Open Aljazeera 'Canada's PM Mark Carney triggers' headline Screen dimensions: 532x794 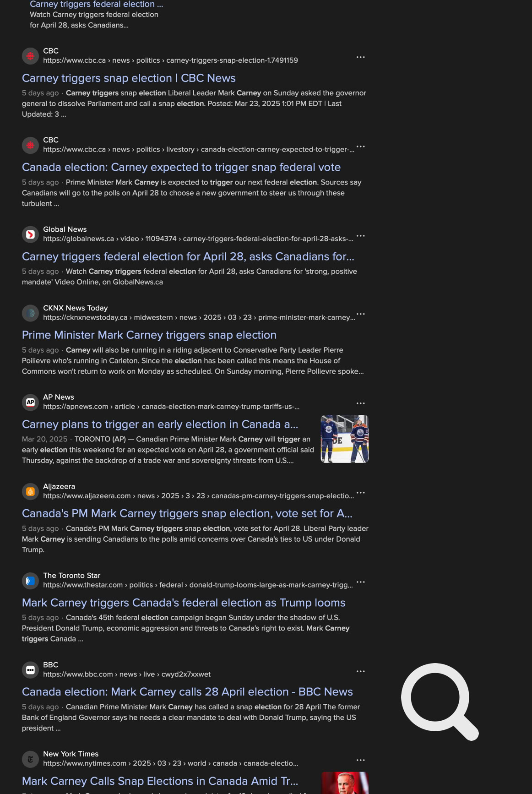click(187, 513)
